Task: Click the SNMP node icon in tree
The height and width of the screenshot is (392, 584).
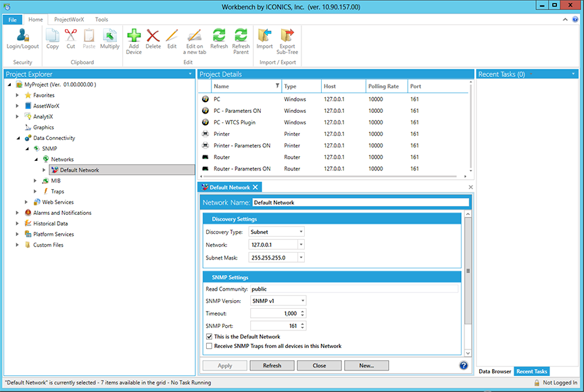Action: 36,149
